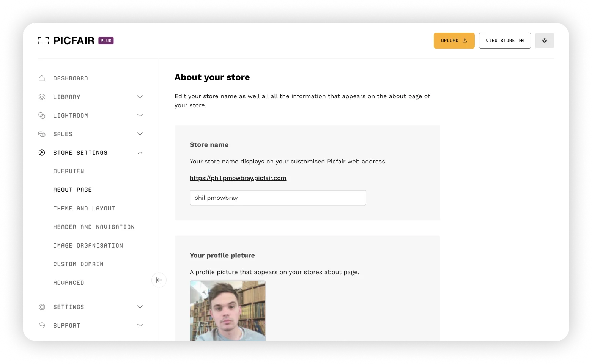This screenshot has width=592, height=364.
Task: Expand the Settings section chevron
Action: pyautogui.click(x=140, y=307)
